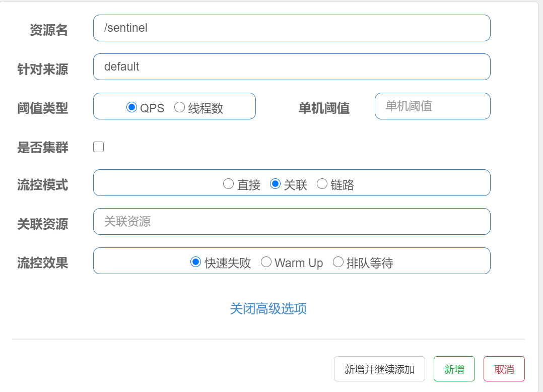Select 排队等待 flow control effect
This screenshot has width=543, height=392.
[x=338, y=262]
